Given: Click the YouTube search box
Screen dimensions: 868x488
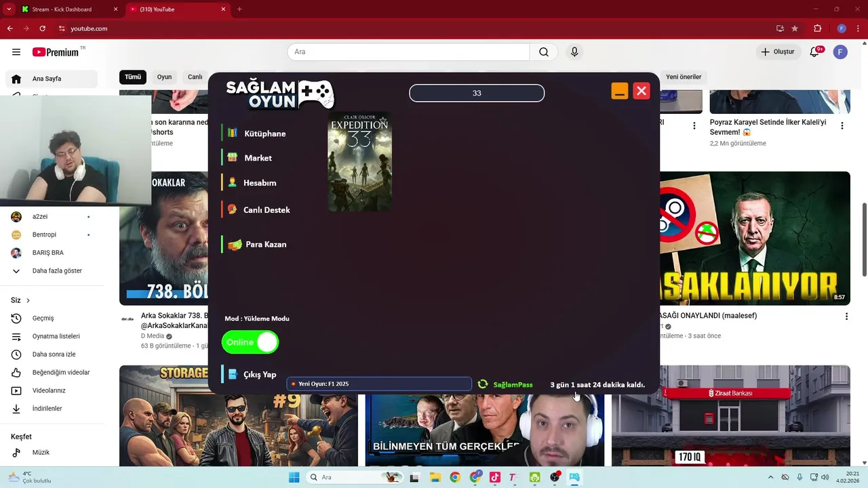Looking at the screenshot, I should tap(408, 52).
